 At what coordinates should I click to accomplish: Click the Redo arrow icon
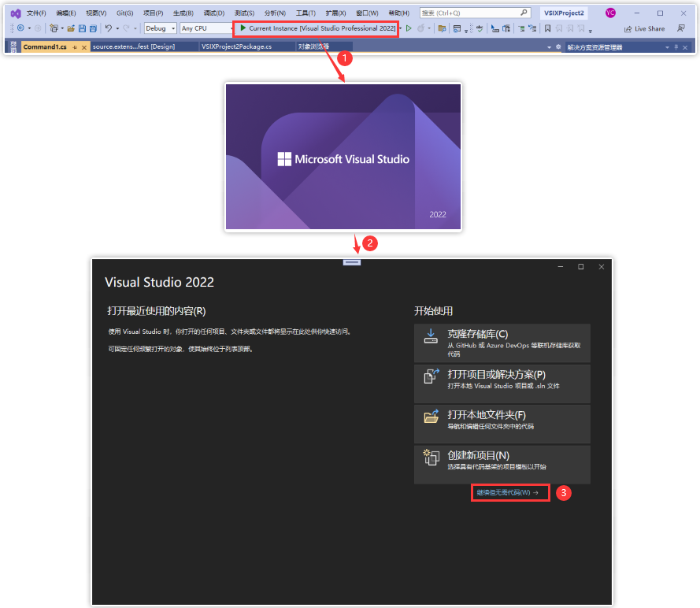(x=126, y=28)
